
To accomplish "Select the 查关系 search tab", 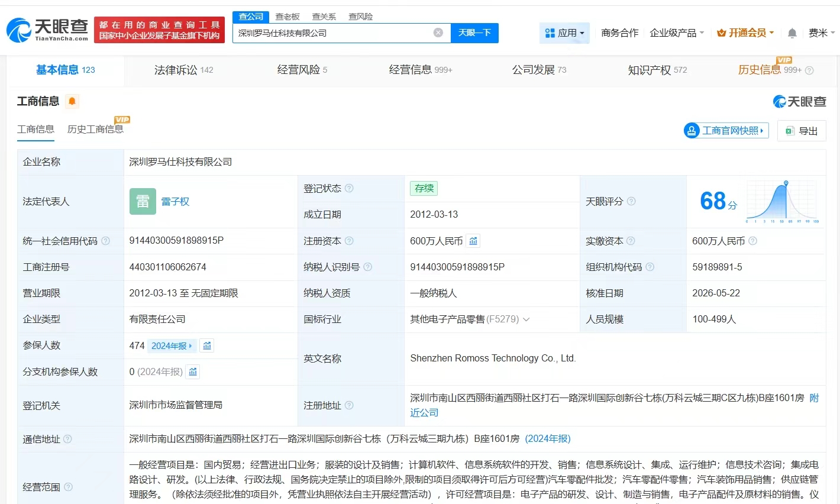I will coord(324,17).
